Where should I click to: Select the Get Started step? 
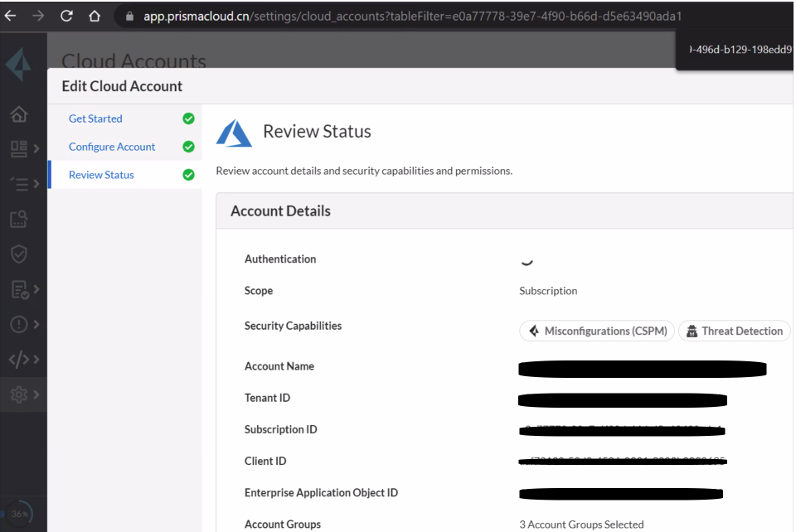tap(95, 118)
